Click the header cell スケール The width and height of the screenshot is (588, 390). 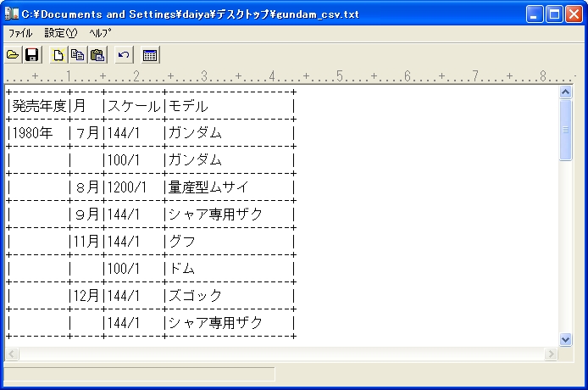[x=134, y=106]
